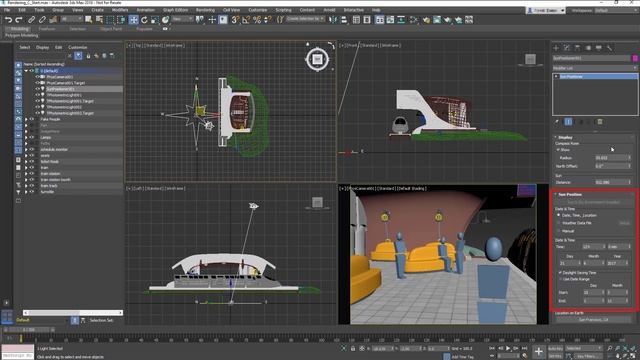Select the Date, Time, Location radio button

(559, 215)
